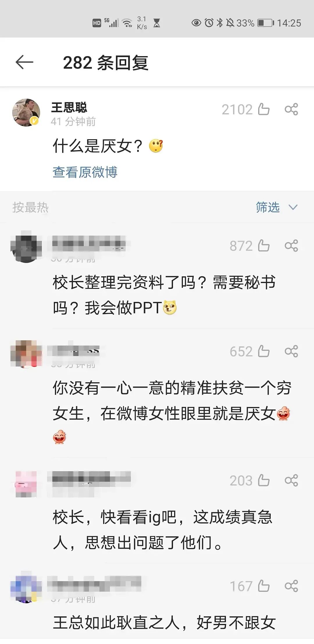Viewport: 314px width, 644px height.
Task: Tap the verified profile avatar of 王思聪
Action: point(26,112)
